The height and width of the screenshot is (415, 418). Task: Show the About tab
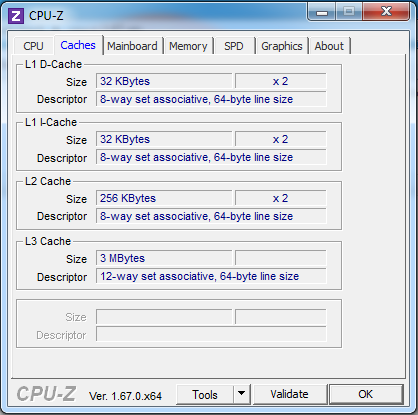(x=329, y=46)
